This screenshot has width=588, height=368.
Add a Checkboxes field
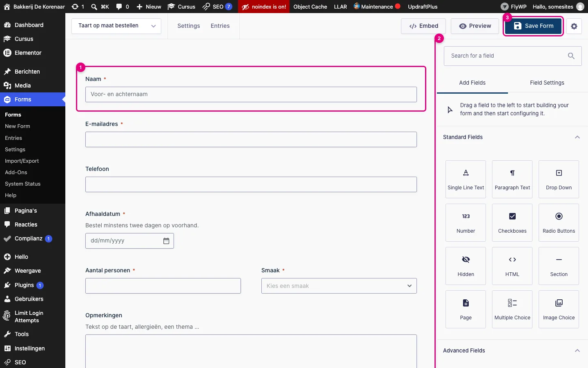(512, 223)
